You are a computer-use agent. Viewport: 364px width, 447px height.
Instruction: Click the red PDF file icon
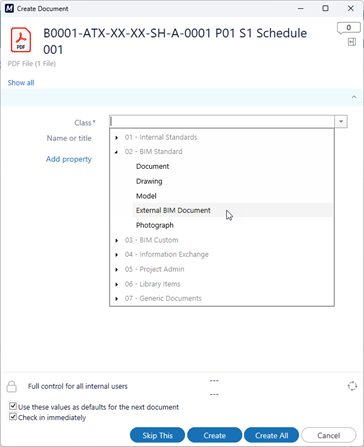(21, 40)
